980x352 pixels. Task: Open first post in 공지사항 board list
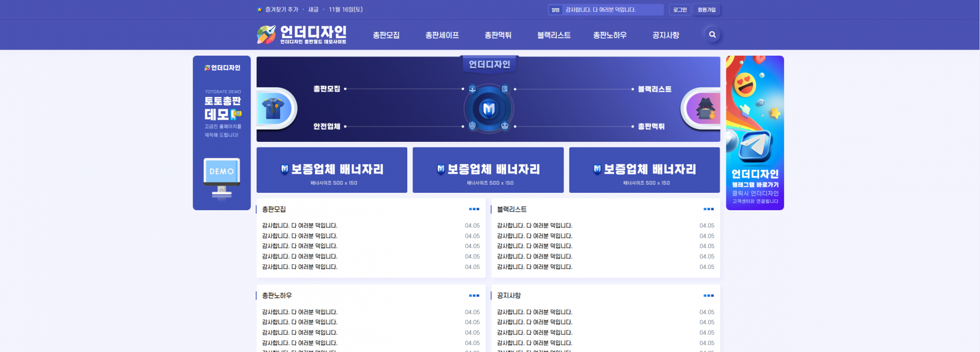[534, 312]
